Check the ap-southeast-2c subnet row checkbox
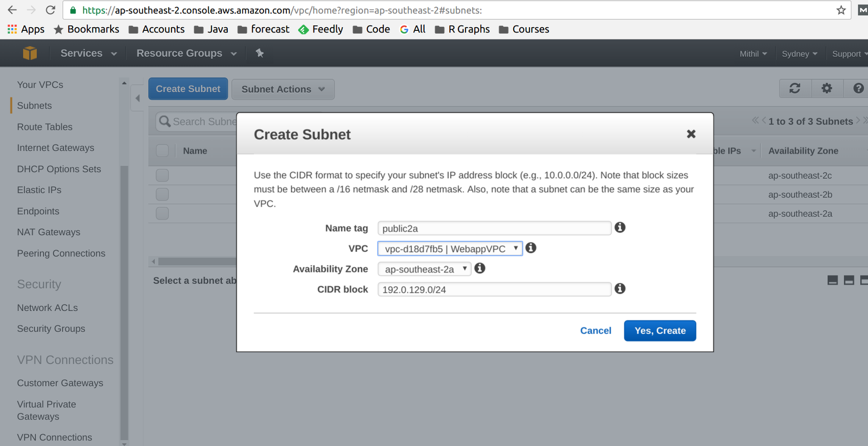868x446 pixels. [x=162, y=175]
